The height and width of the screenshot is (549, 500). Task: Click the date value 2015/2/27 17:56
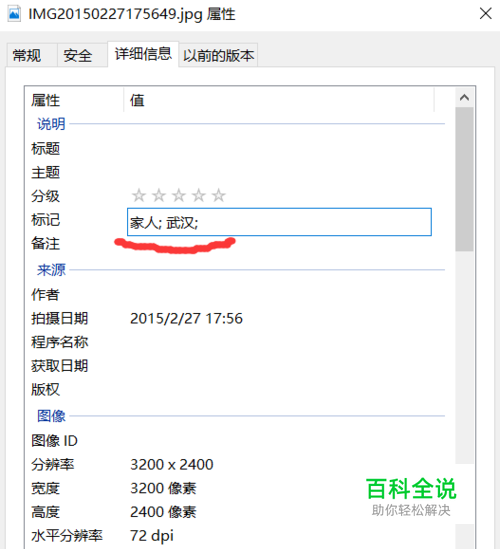[186, 319]
